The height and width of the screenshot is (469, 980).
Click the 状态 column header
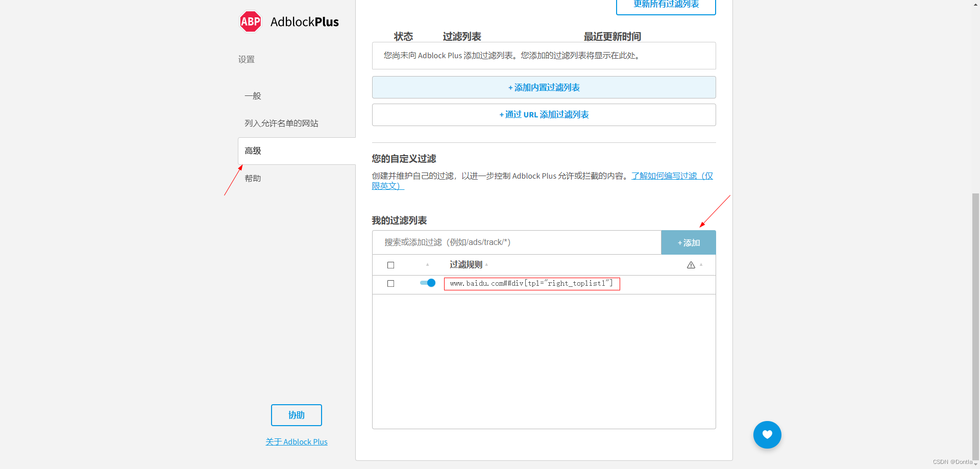[403, 36]
